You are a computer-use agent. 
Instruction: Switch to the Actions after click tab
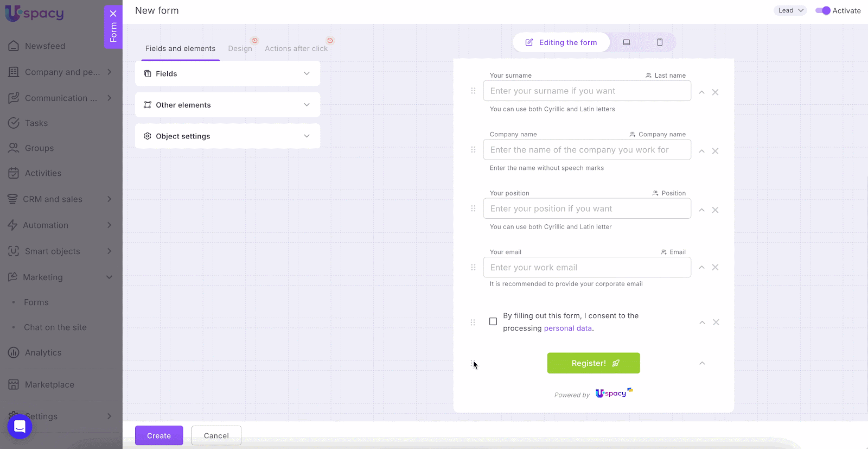[296, 49]
